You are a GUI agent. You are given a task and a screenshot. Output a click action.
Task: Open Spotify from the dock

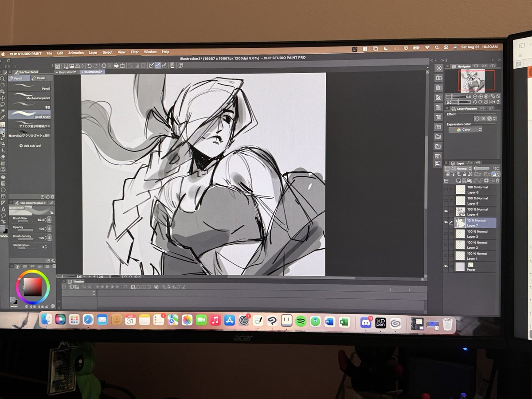(301, 321)
